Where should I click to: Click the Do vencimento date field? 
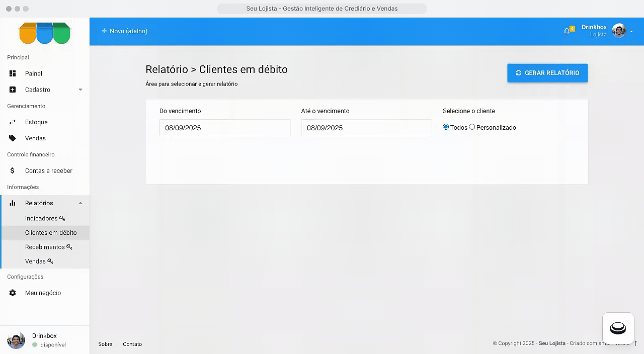(x=224, y=128)
